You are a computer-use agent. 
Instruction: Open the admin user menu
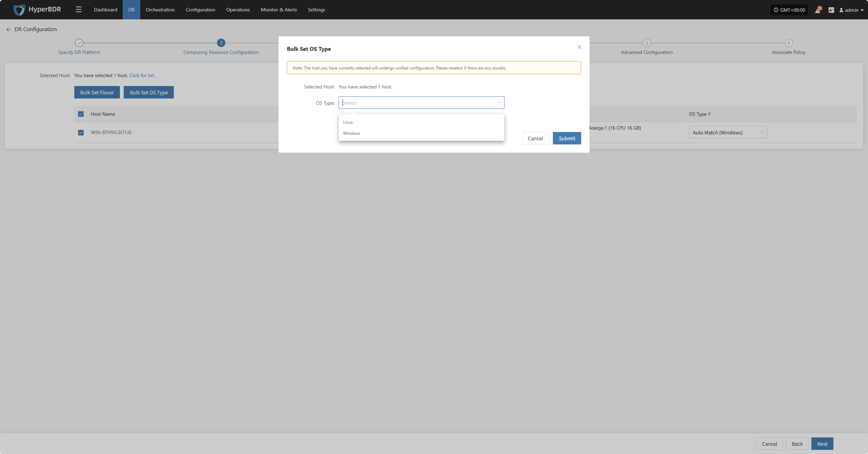click(852, 10)
